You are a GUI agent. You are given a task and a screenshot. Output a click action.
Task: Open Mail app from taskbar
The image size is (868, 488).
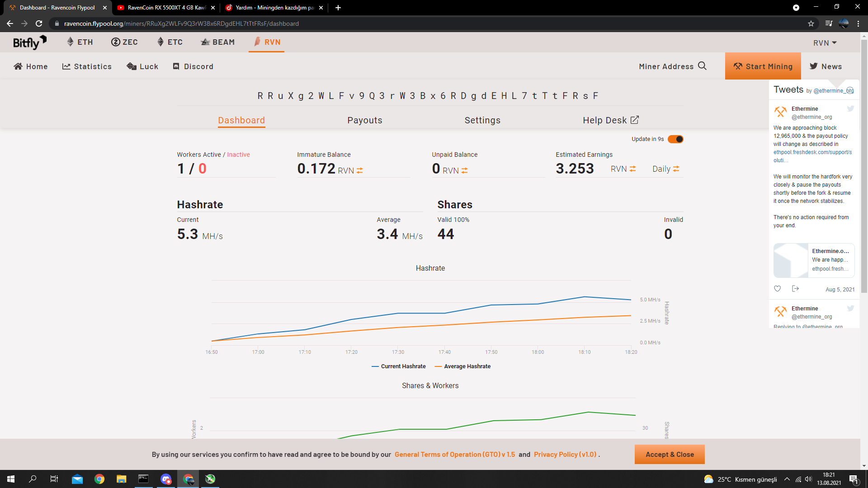tap(77, 479)
